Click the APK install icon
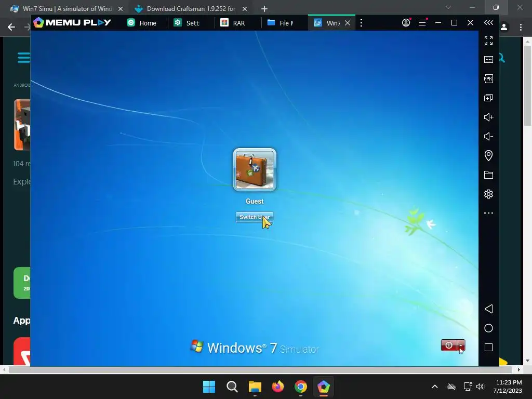The image size is (532, 399). 488,79
